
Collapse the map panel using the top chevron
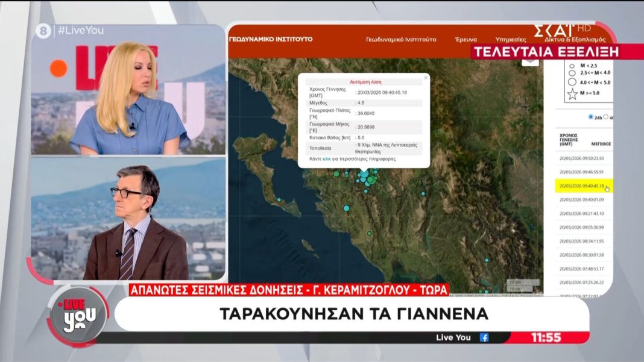530,60
